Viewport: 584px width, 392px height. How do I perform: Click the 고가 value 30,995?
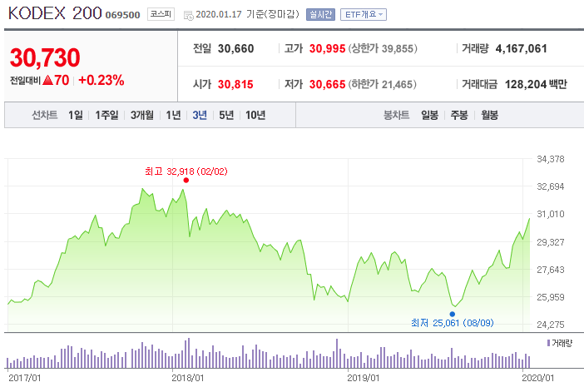tap(328, 48)
